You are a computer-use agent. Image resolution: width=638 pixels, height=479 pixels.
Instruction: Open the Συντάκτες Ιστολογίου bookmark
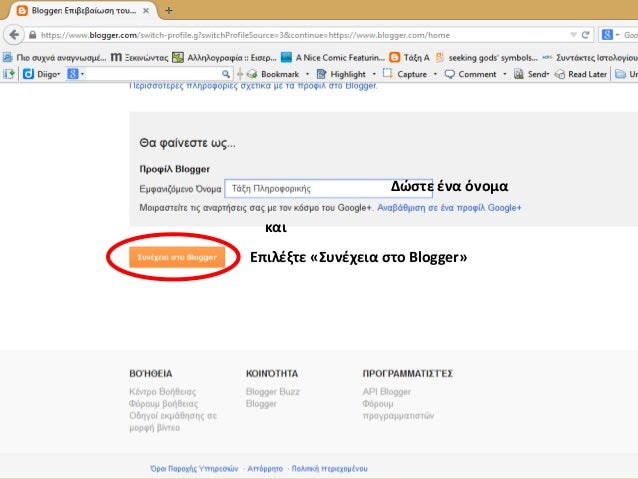[x=590, y=57]
